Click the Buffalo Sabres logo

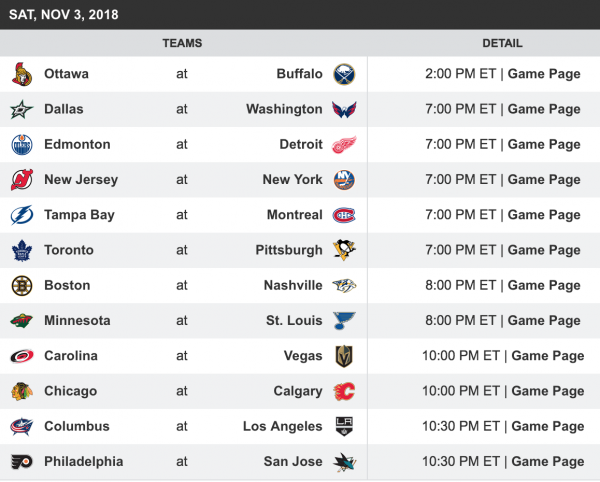[344, 74]
